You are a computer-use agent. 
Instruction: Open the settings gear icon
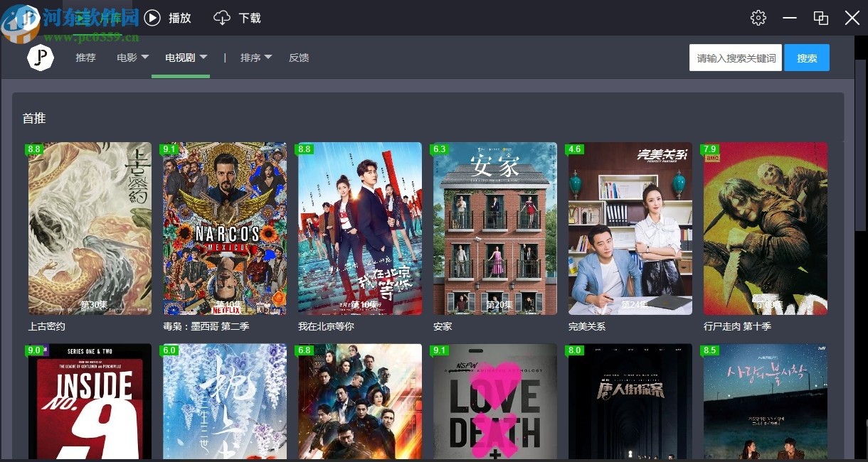pyautogui.click(x=758, y=18)
